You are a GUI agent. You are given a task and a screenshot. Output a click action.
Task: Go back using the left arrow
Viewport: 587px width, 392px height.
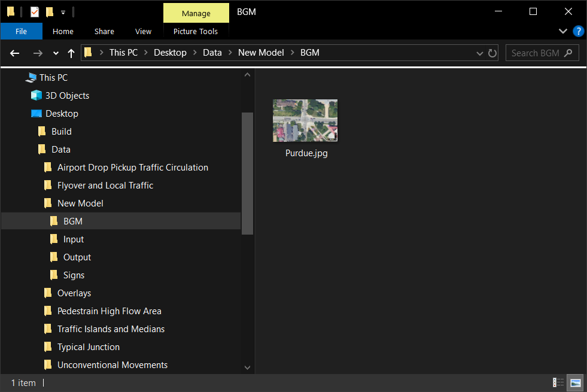(15, 53)
